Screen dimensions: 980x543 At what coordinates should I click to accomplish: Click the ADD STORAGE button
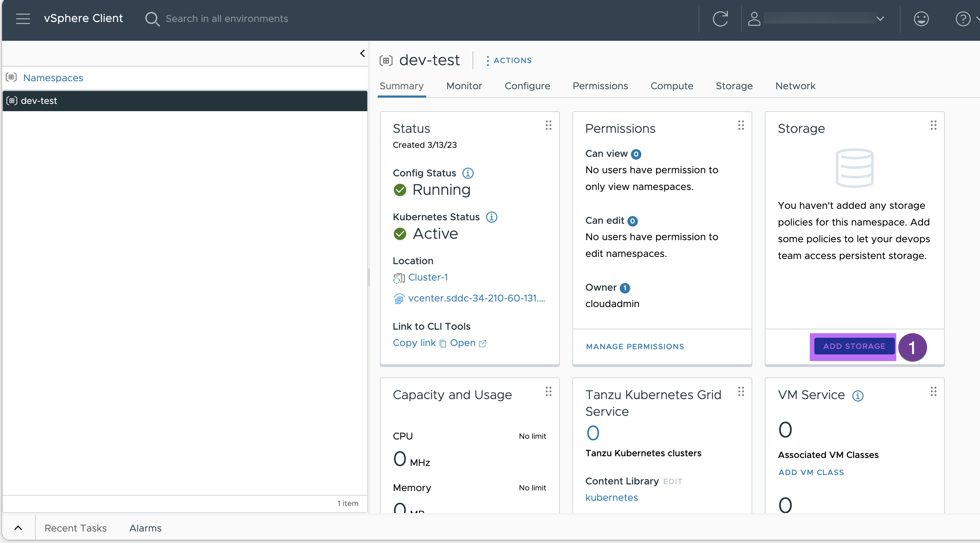[x=854, y=346]
